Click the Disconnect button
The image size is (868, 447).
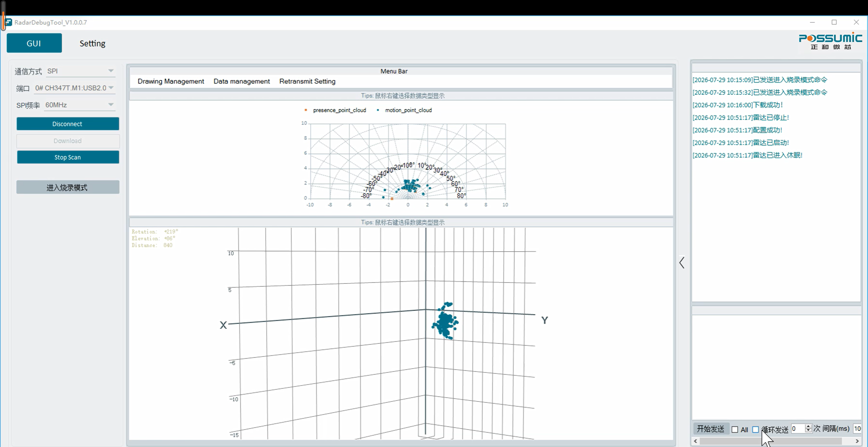(x=68, y=124)
